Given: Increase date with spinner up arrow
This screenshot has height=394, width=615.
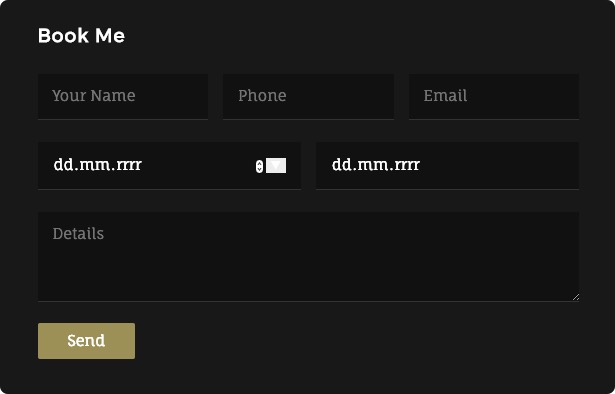Looking at the screenshot, I should [259, 163].
